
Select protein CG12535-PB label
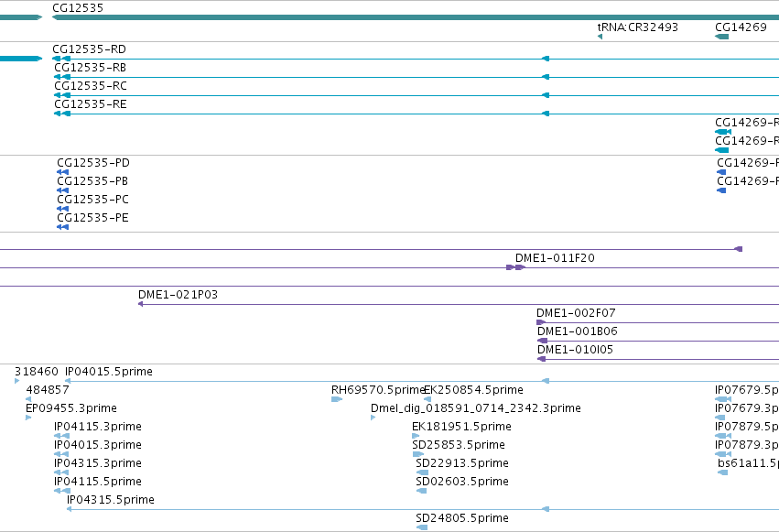click(92, 181)
